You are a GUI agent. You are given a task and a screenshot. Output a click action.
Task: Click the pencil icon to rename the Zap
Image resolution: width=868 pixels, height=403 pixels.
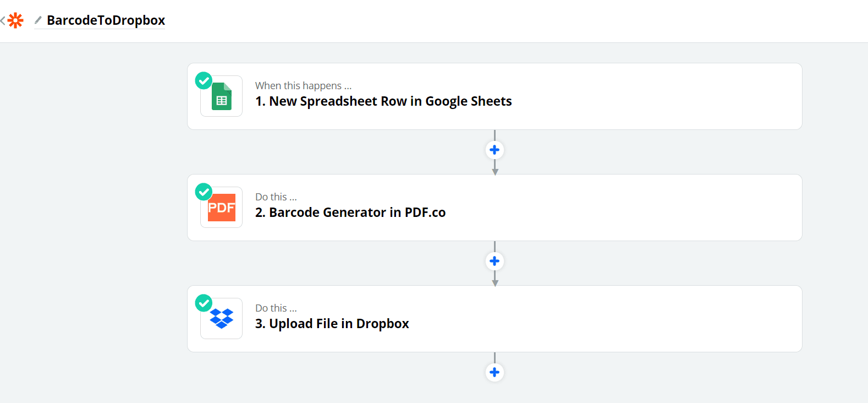[x=38, y=20]
